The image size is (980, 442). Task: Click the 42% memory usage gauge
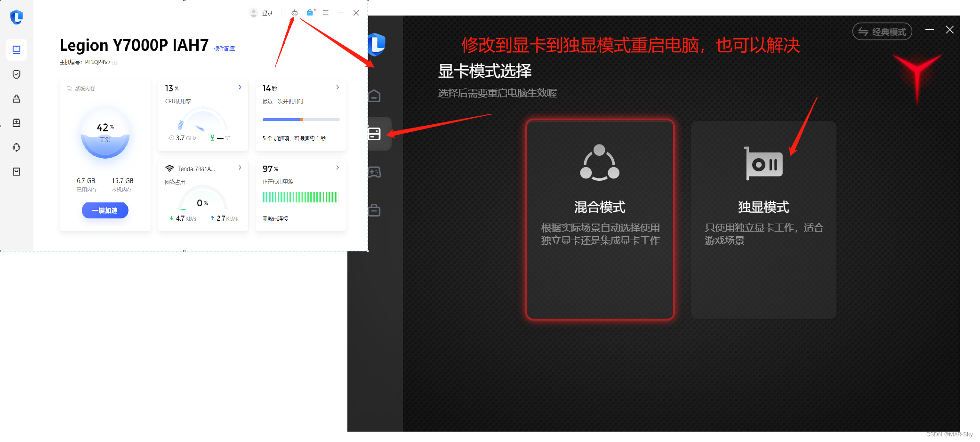(105, 134)
